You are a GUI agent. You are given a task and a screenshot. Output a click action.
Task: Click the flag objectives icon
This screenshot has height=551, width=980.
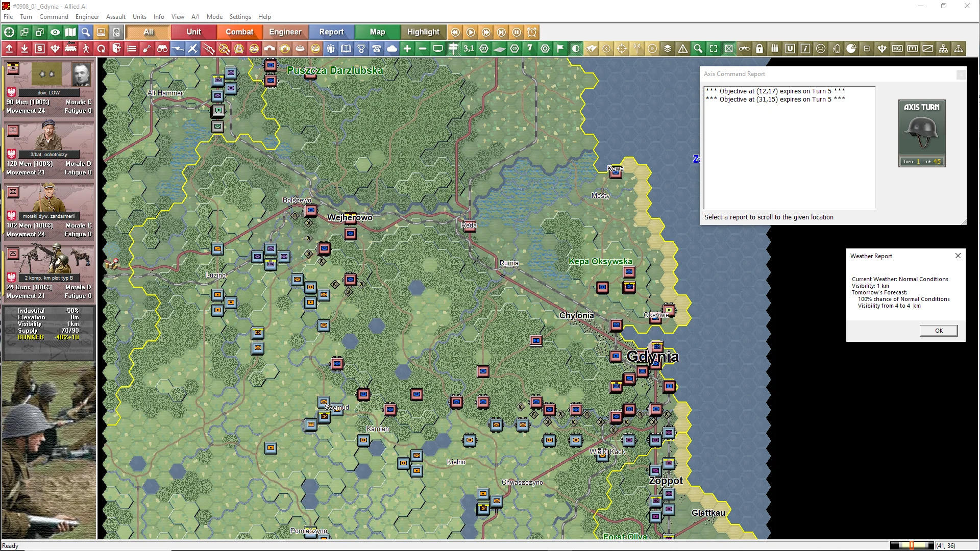pyautogui.click(x=560, y=49)
